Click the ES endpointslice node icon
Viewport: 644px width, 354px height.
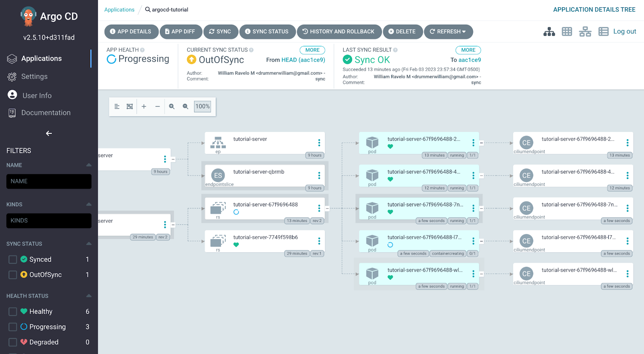coord(218,175)
